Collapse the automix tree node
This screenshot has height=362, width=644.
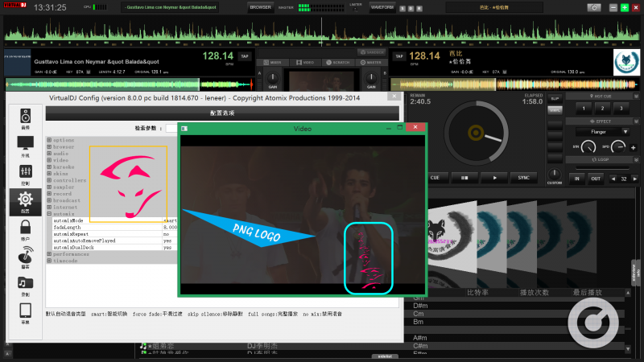click(x=49, y=213)
